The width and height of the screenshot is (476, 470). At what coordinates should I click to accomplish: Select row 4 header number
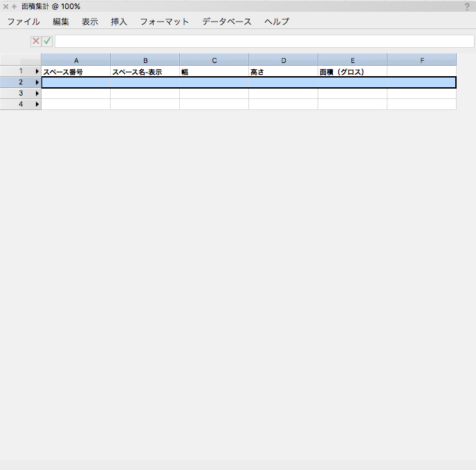coord(20,104)
